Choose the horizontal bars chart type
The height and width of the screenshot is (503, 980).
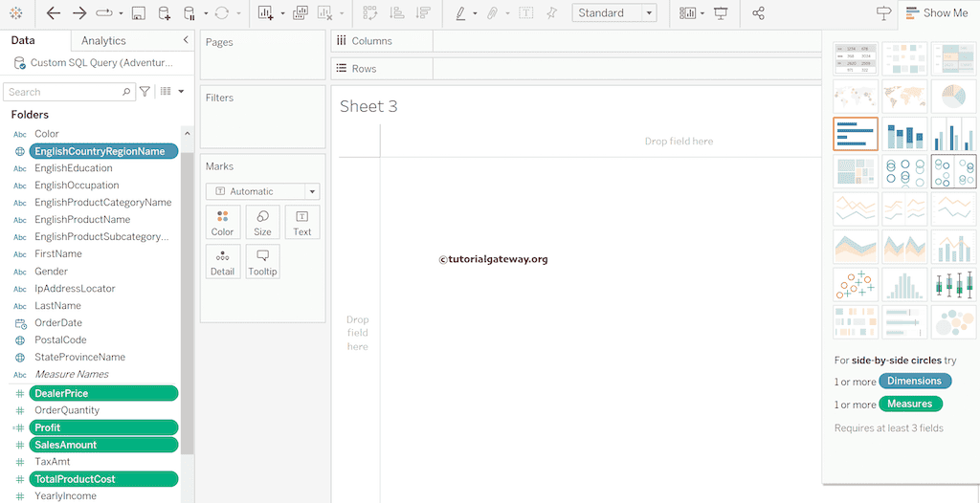click(x=856, y=134)
